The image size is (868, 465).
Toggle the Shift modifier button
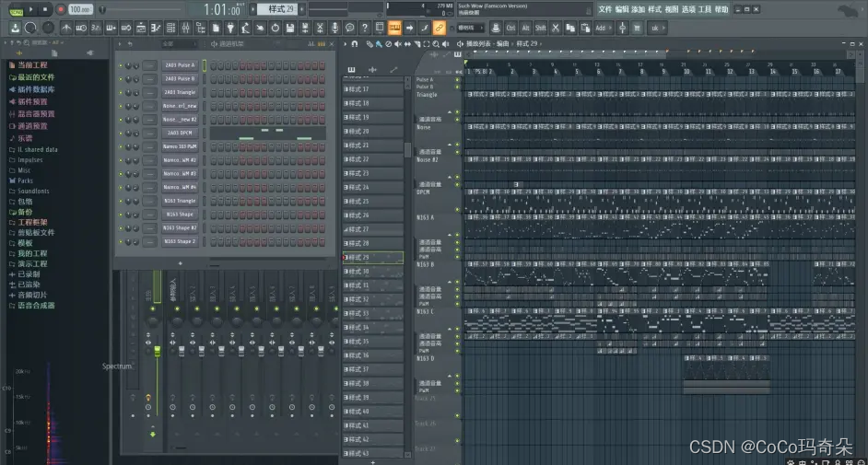point(541,28)
